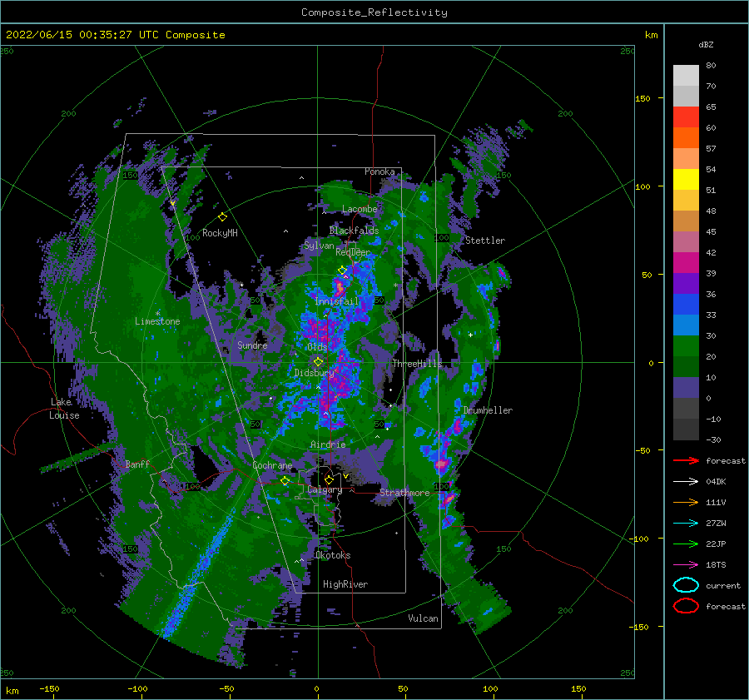The image size is (749, 700).
Task: Click the RedDeer city label
Action: pos(353,252)
